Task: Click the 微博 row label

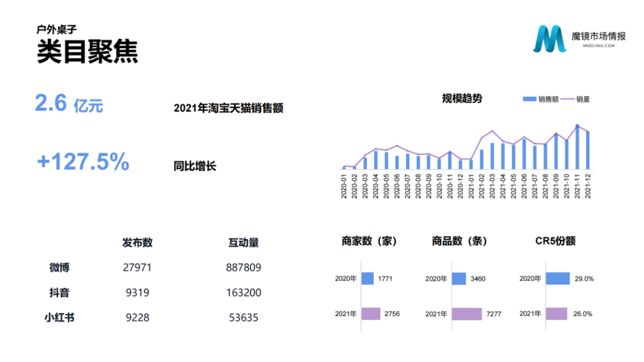Action: point(59,268)
